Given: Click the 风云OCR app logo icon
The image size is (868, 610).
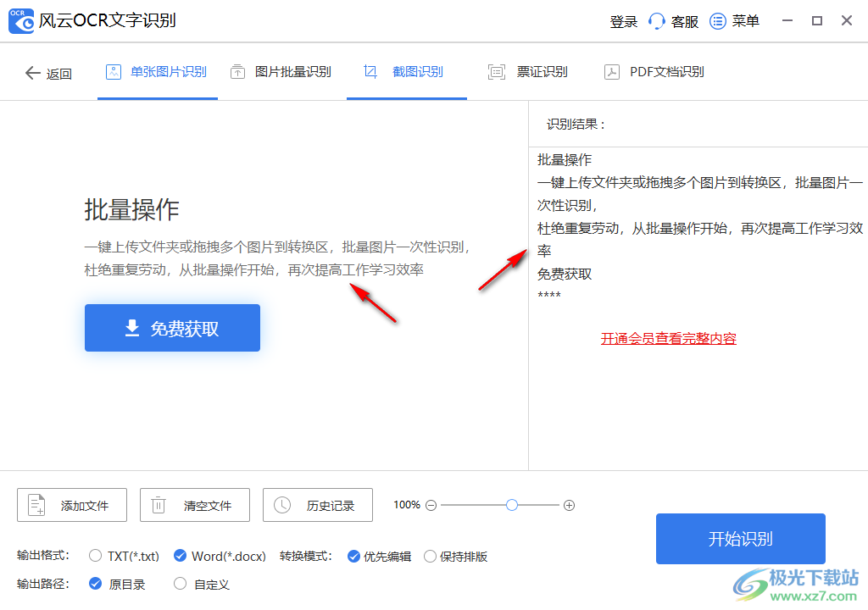Looking at the screenshot, I should point(21,21).
